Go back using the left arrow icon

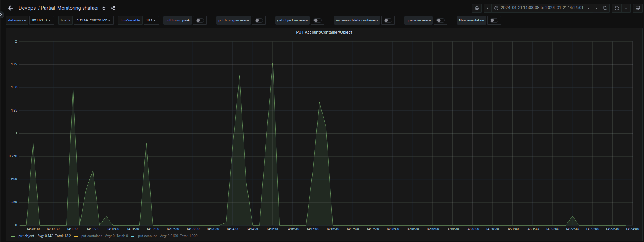coord(10,8)
